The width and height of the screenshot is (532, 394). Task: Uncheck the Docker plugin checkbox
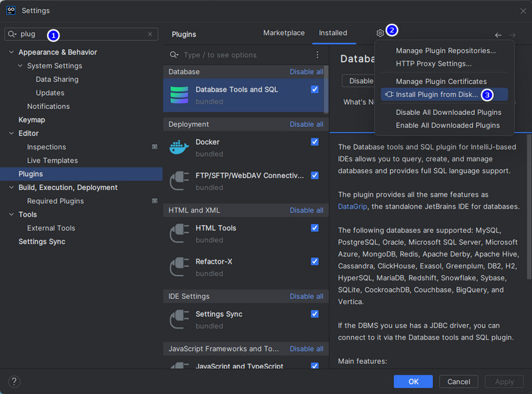315,142
